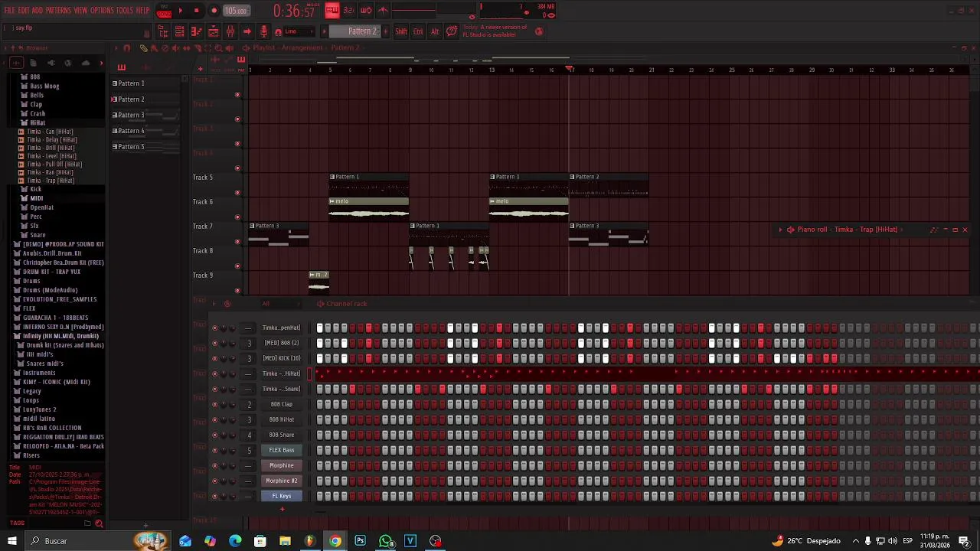Toggle first step of 808 Snare channel
Image resolution: width=980 pixels, height=551 pixels.
click(320, 435)
